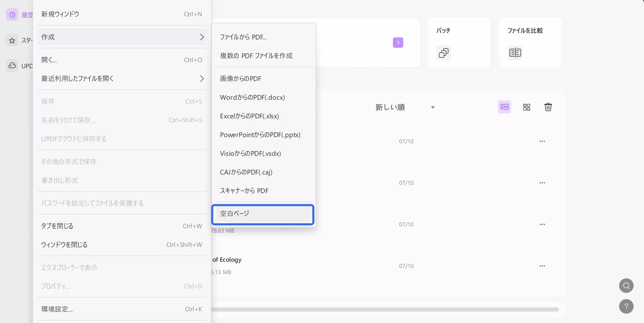Image resolution: width=644 pixels, height=323 pixels.
Task: Switch to grid view layout
Action: (x=526, y=107)
